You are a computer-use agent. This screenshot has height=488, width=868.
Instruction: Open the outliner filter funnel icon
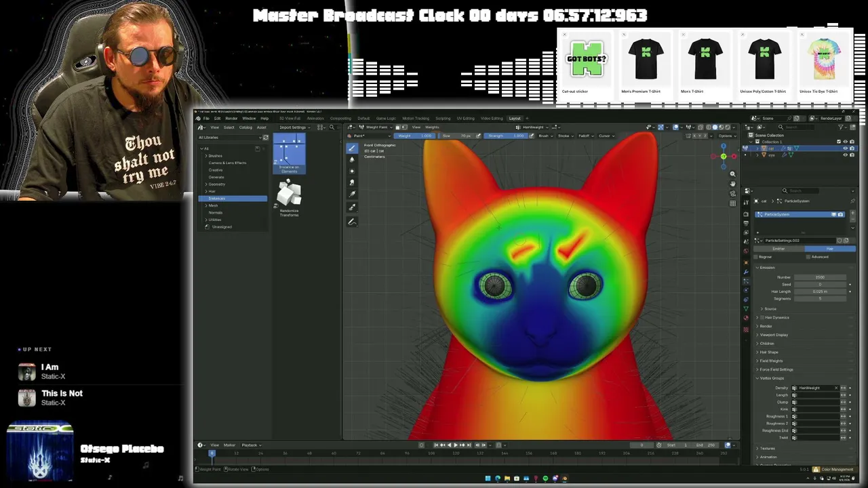[841, 127]
